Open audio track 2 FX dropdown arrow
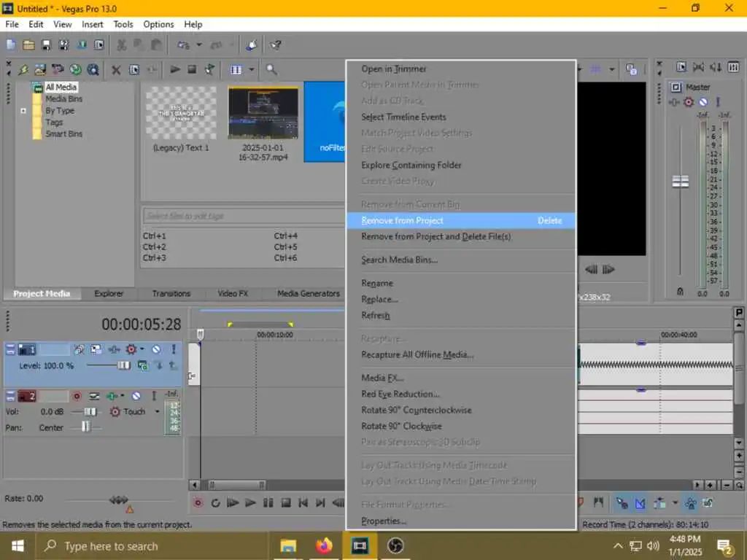The width and height of the screenshot is (747, 560). (x=123, y=396)
